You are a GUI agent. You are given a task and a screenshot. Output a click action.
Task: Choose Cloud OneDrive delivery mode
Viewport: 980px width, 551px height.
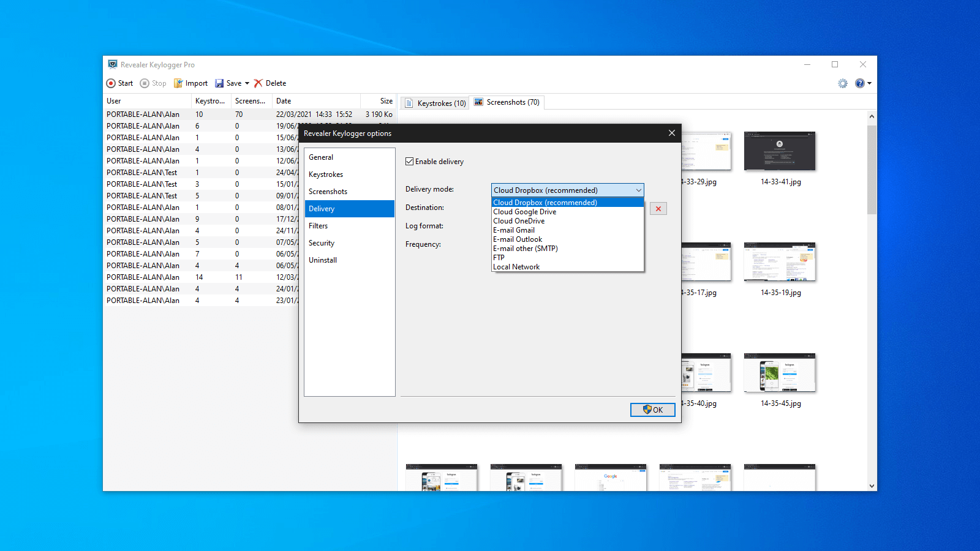tap(568, 221)
